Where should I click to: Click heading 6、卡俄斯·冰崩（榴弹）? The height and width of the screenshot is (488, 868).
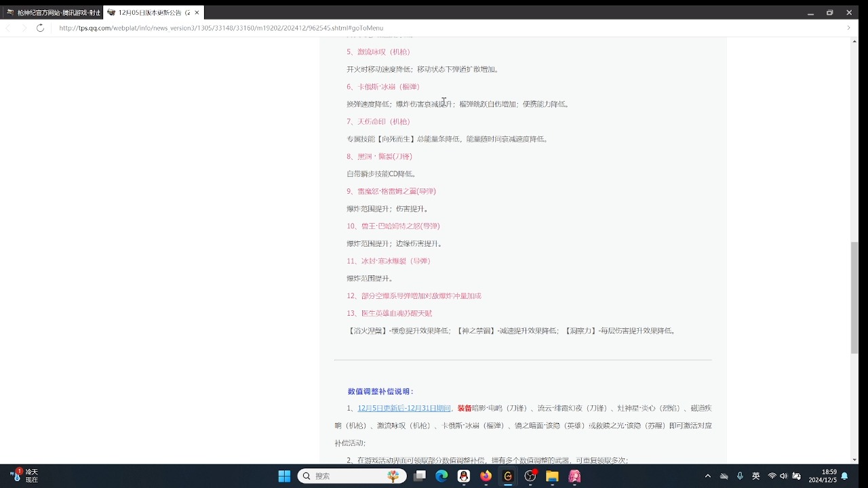pos(383,87)
